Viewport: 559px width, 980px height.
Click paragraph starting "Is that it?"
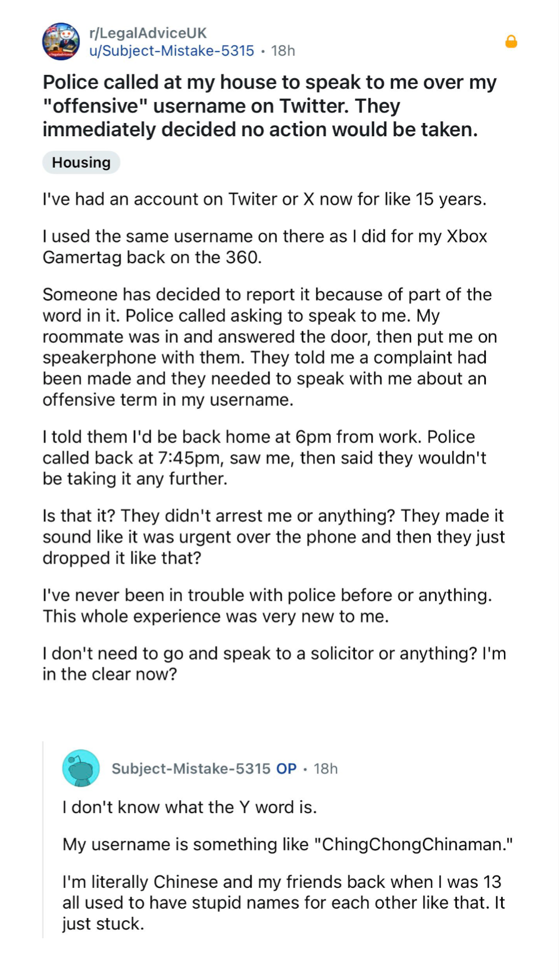coord(273,536)
